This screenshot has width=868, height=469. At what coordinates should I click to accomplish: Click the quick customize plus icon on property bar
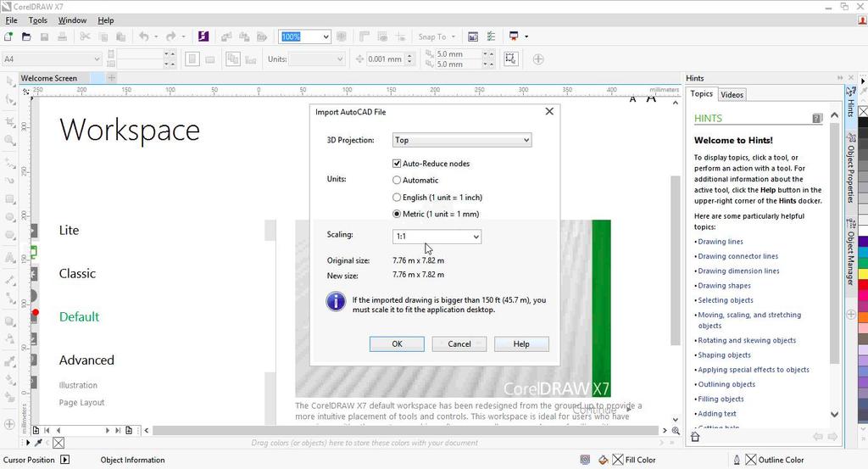(538, 59)
